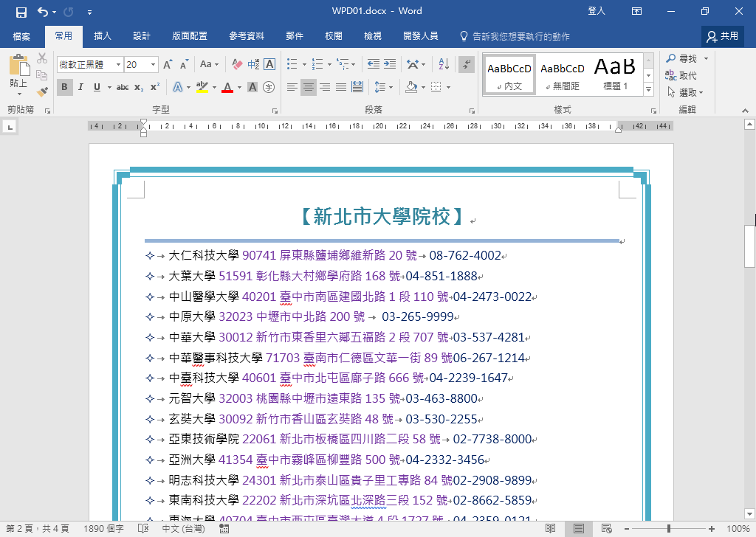
Task: Switch to the Layout tab
Action: coord(190,36)
